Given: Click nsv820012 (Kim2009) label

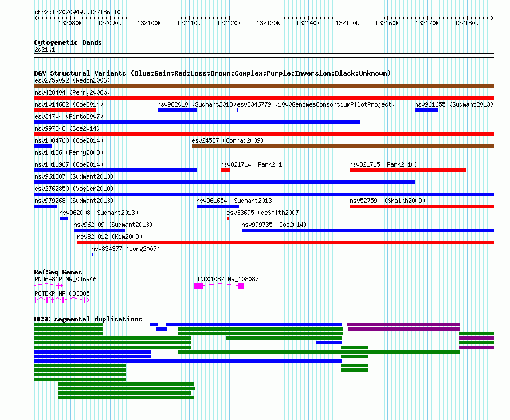Looking at the screenshot, I should 109,237.
